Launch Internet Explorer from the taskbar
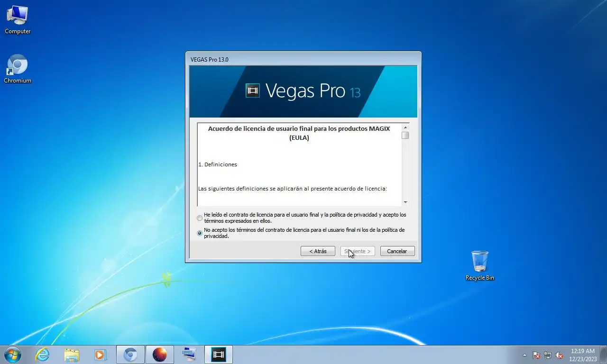 (x=42, y=355)
